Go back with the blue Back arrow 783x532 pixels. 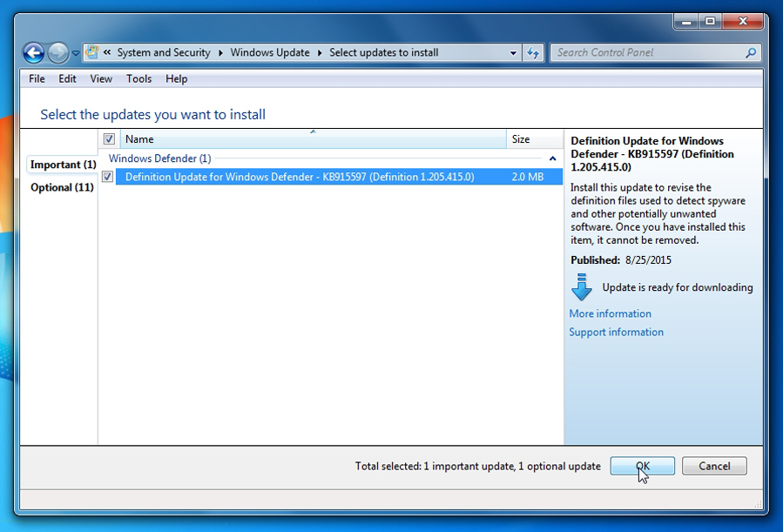point(33,53)
